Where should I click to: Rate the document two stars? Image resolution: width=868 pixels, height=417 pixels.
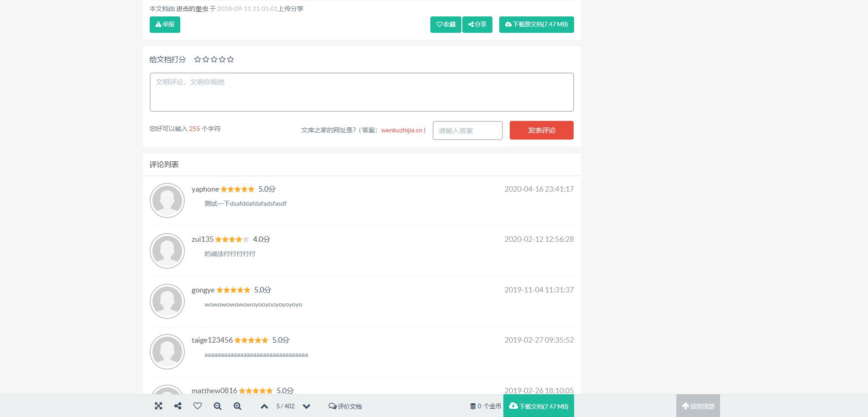206,59
